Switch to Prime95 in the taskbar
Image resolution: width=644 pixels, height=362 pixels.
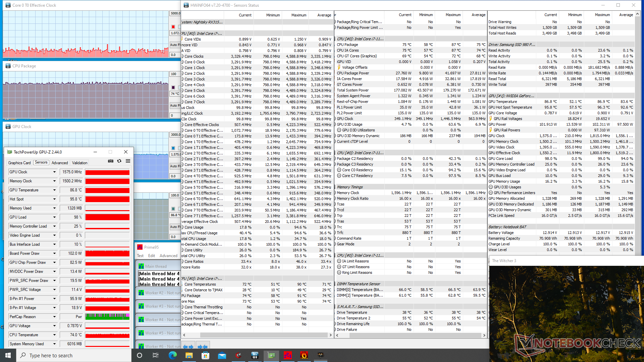pyautogui.click(x=287, y=355)
